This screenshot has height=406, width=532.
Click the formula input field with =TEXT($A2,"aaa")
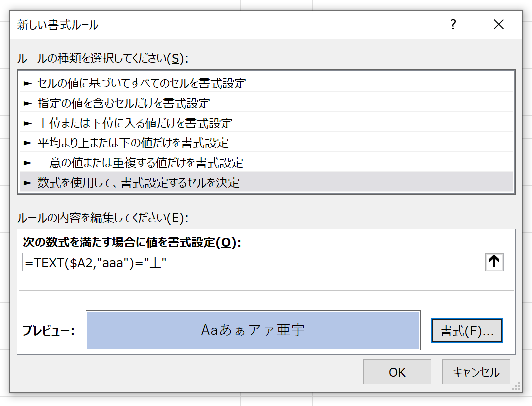[254, 262]
